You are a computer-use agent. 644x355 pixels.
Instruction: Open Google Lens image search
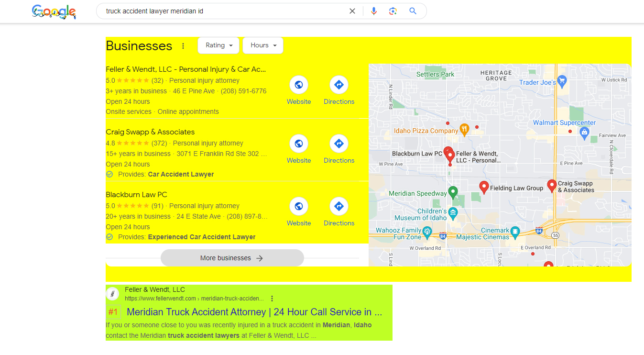point(393,11)
